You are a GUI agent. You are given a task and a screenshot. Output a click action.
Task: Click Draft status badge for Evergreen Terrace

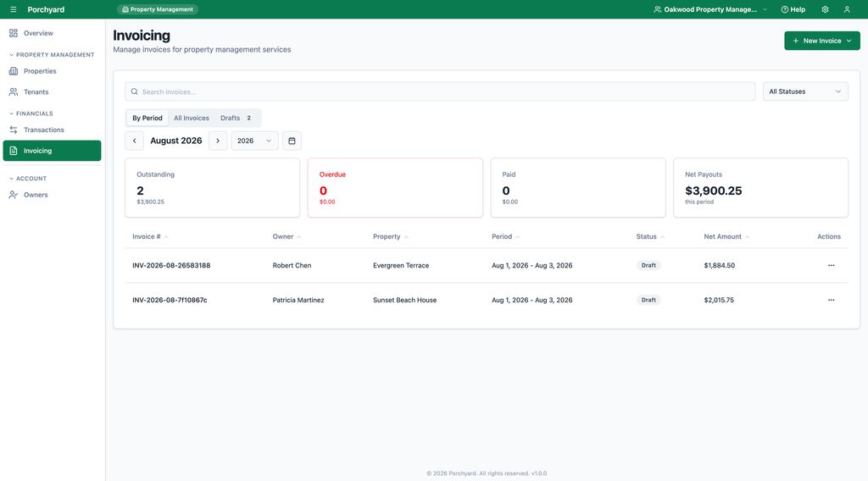click(x=648, y=265)
